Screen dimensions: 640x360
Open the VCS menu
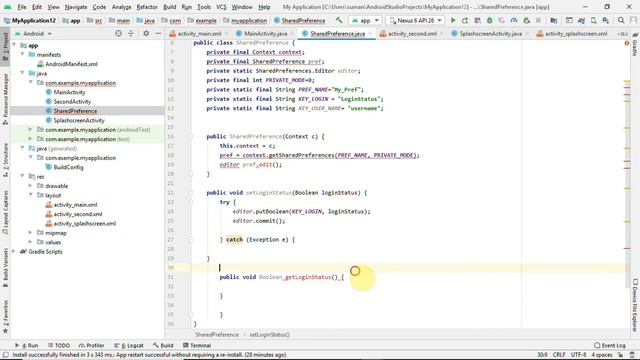221,7
